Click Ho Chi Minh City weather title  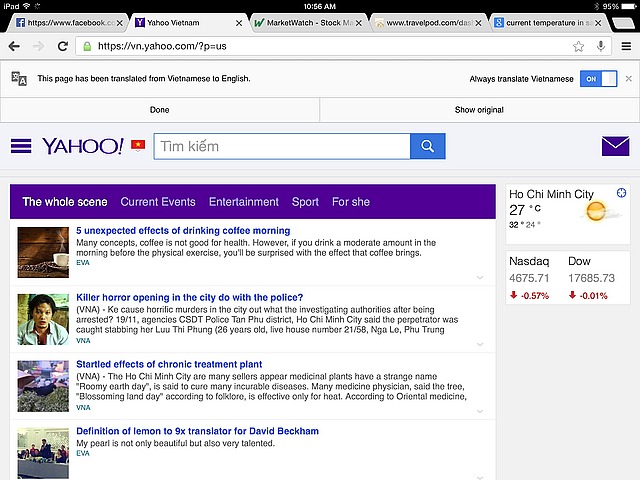coord(551,194)
